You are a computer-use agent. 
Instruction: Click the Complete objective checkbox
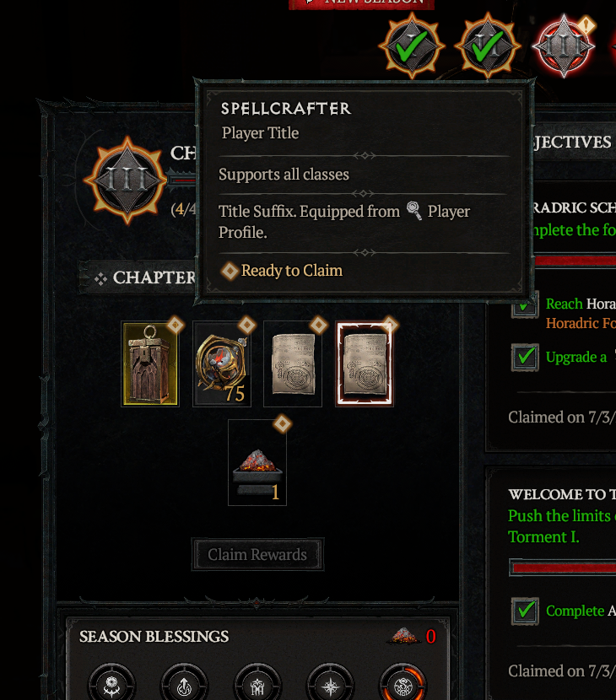point(526,611)
